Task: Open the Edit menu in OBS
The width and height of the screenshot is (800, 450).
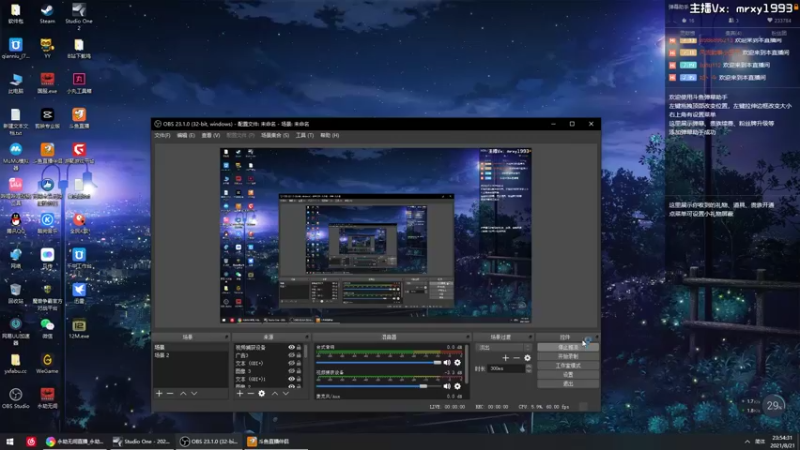Action: (186, 135)
